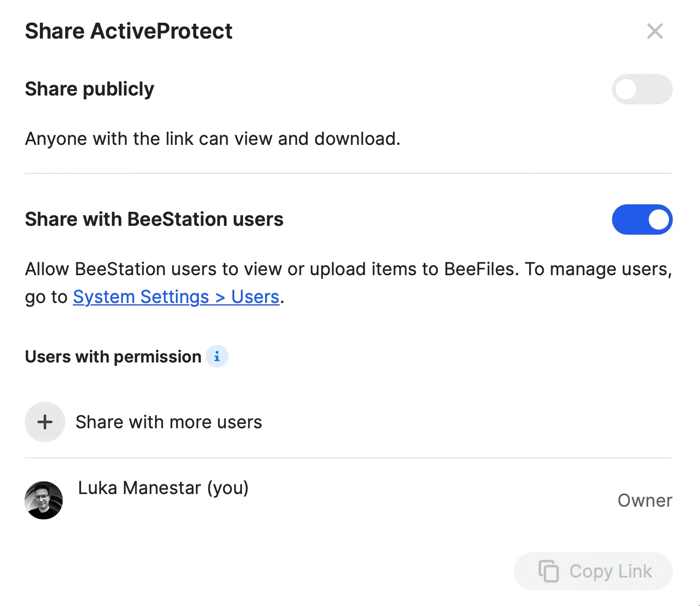The image size is (700, 606).
Task: Click the Share ActiveProtect dialog title
Action: click(x=128, y=31)
